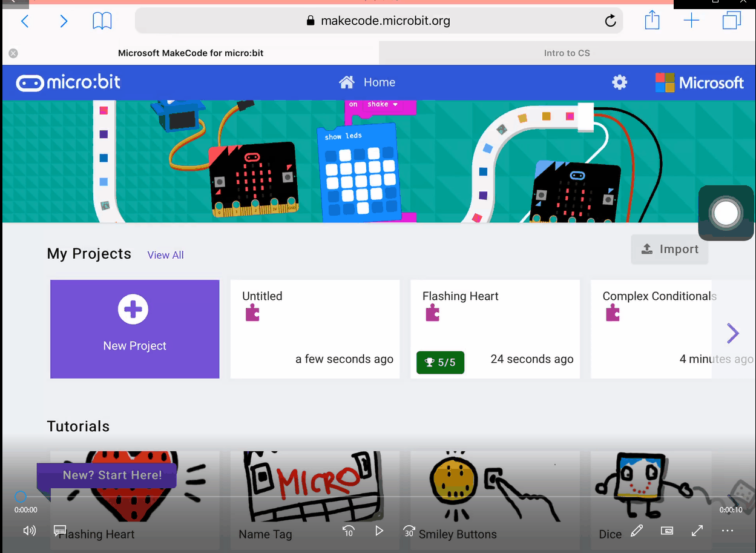756x553 pixels.
Task: Tap the address bar URL field
Action: tap(378, 21)
